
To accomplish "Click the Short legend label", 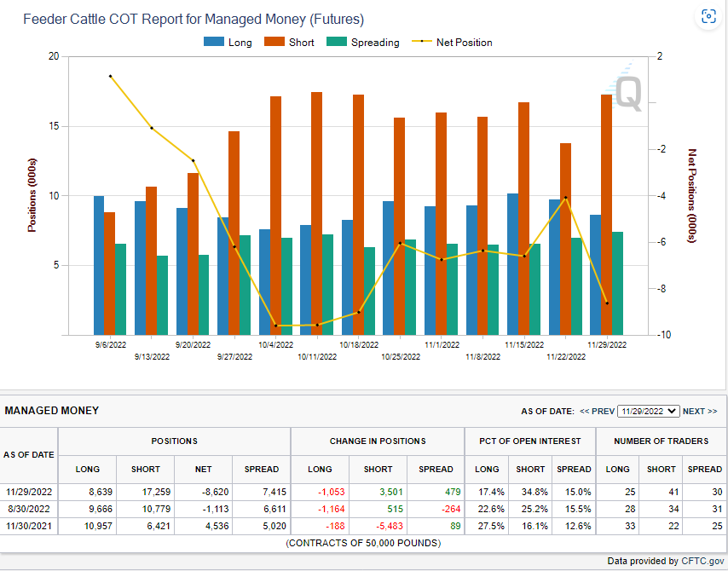I will tap(301, 43).
